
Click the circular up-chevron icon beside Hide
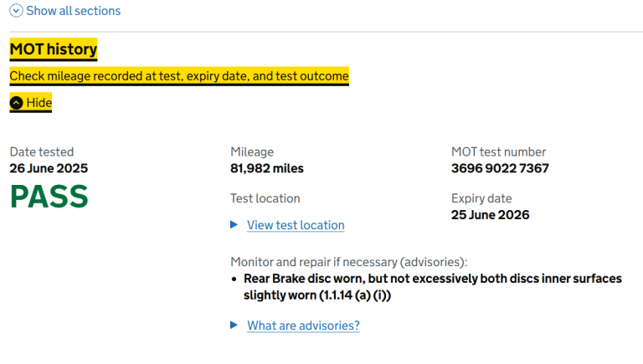tap(16, 103)
